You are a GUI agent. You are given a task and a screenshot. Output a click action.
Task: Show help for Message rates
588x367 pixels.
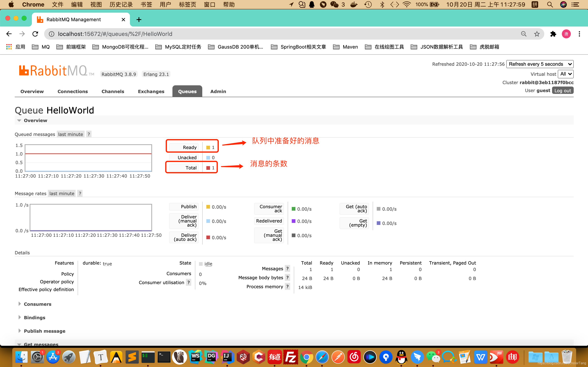coord(80,194)
